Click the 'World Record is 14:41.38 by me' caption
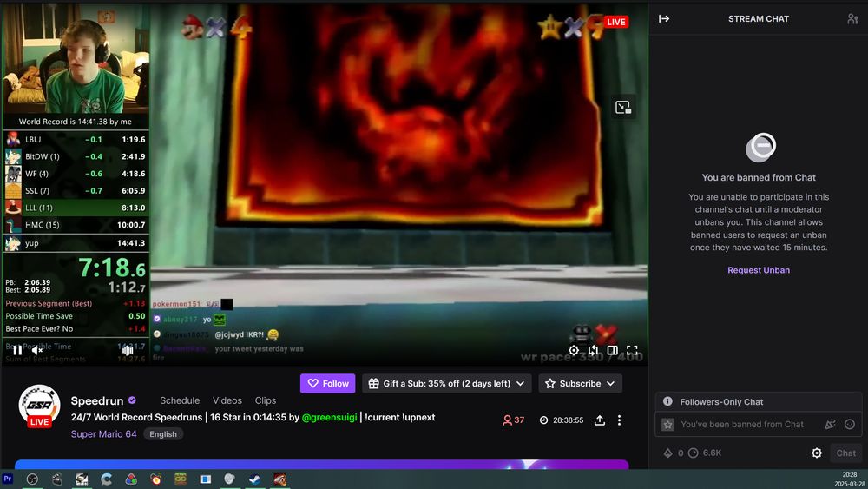The width and height of the screenshot is (868, 489). [76, 122]
